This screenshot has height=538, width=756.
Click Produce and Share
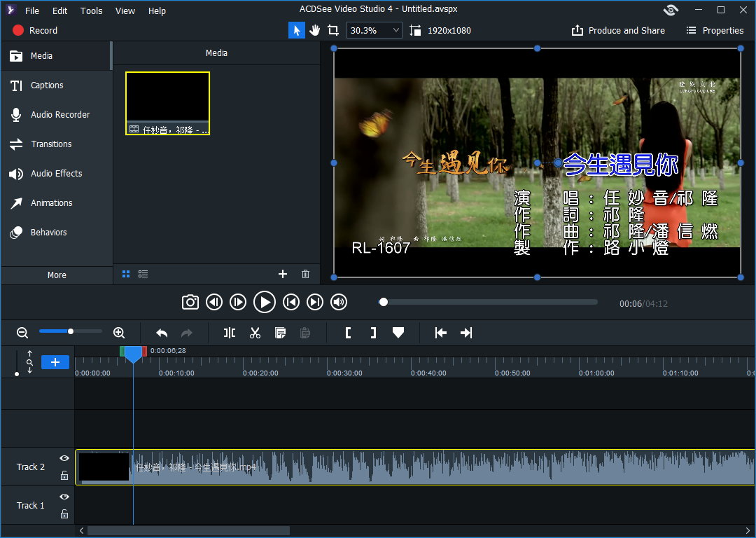click(x=618, y=30)
